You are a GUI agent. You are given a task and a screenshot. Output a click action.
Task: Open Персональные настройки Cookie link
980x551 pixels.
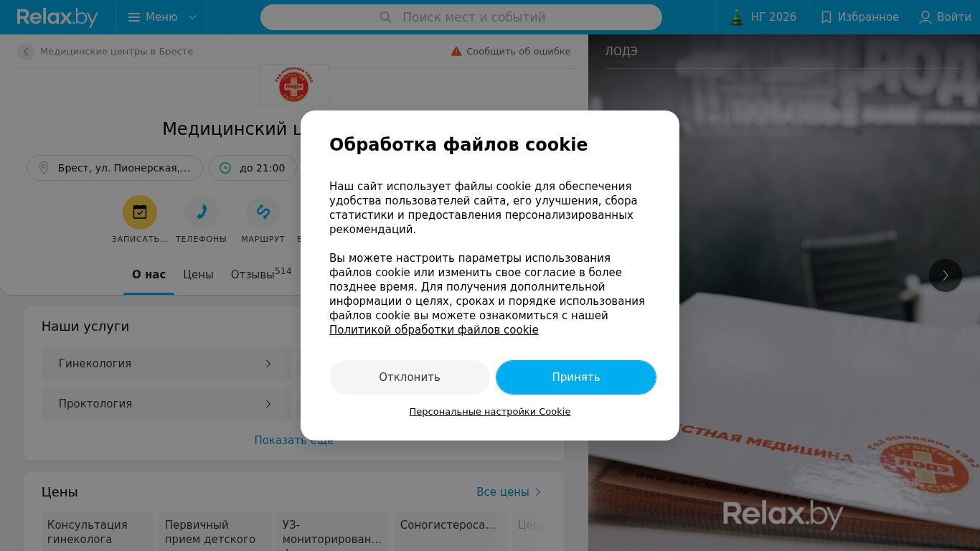pos(490,412)
